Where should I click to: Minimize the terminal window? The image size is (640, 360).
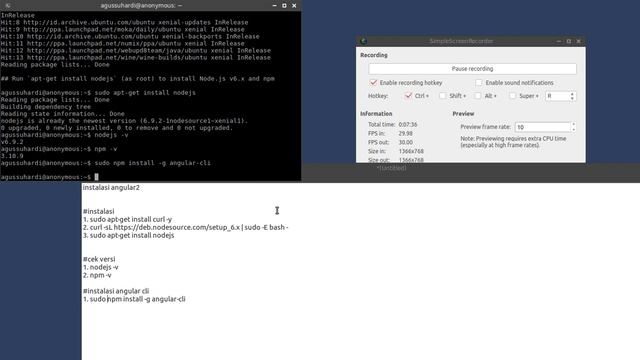[274, 5]
